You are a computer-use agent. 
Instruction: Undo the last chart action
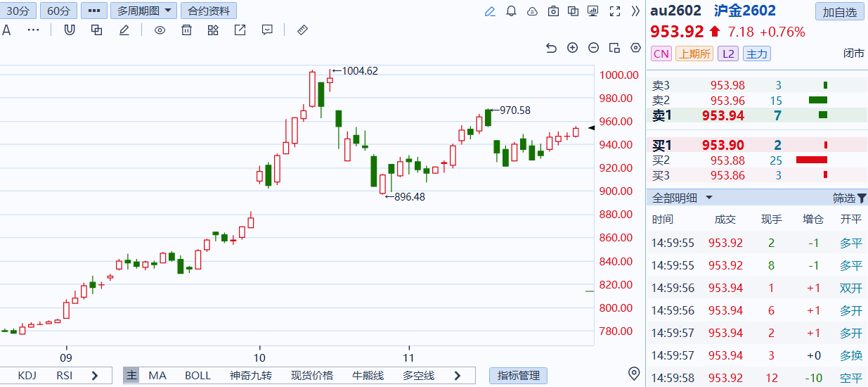point(551,48)
